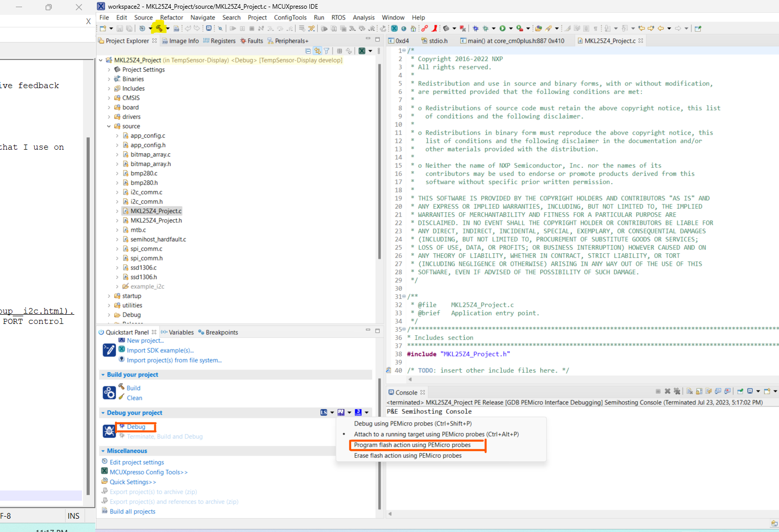The width and height of the screenshot is (779, 532).
Task: Click the green Run toolbar icon
Action: [x=502, y=28]
